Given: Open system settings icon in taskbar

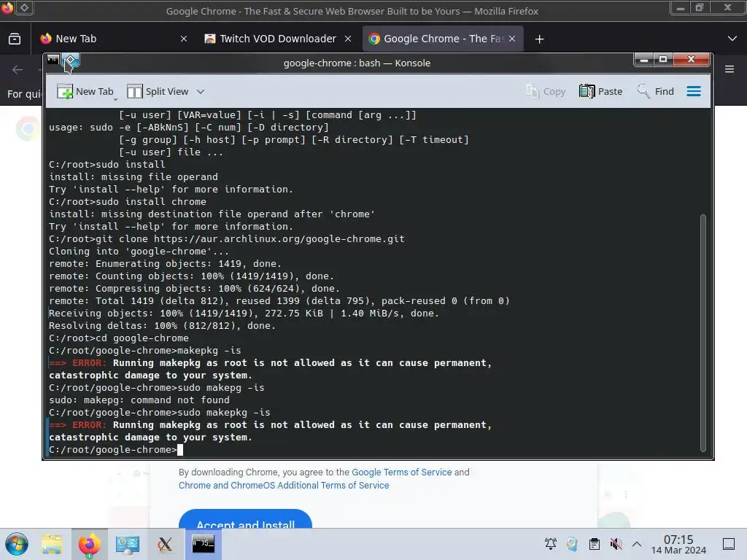Looking at the screenshot, I should point(127,544).
